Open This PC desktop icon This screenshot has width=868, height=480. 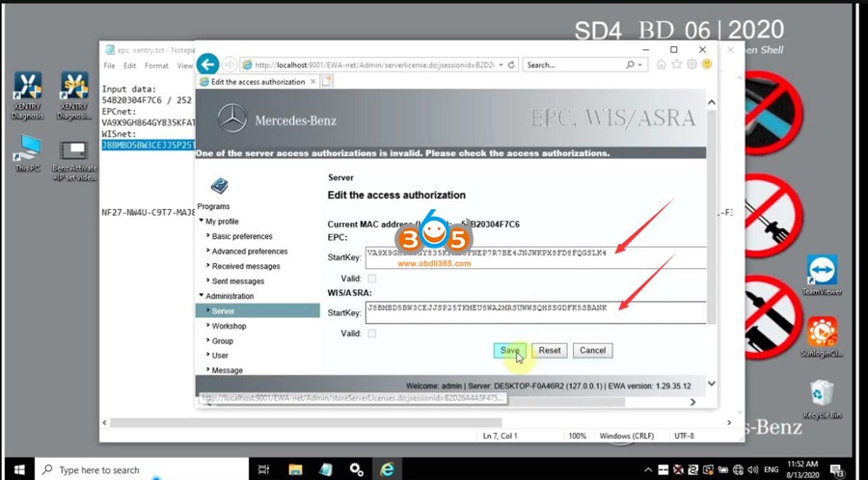(27, 152)
